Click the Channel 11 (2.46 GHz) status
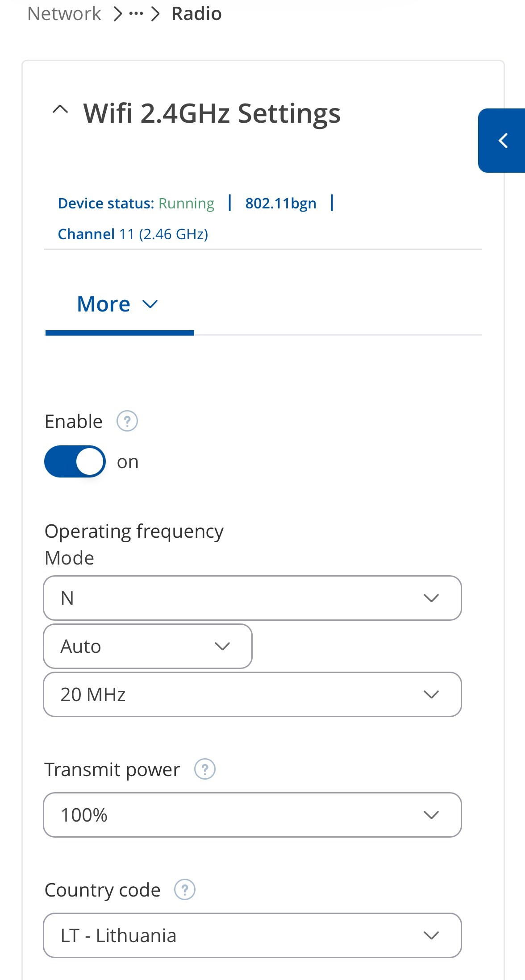 click(133, 234)
